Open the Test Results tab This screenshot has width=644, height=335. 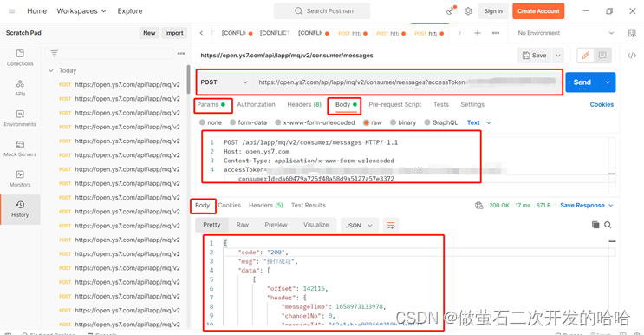point(309,205)
